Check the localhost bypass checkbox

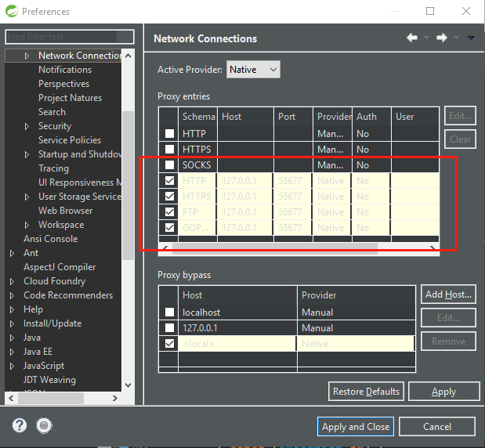[169, 312]
